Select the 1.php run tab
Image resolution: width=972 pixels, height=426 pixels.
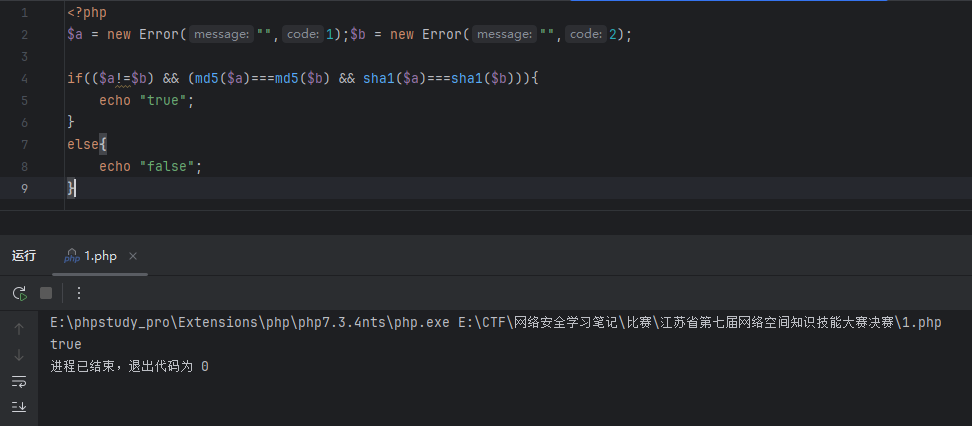(99, 256)
